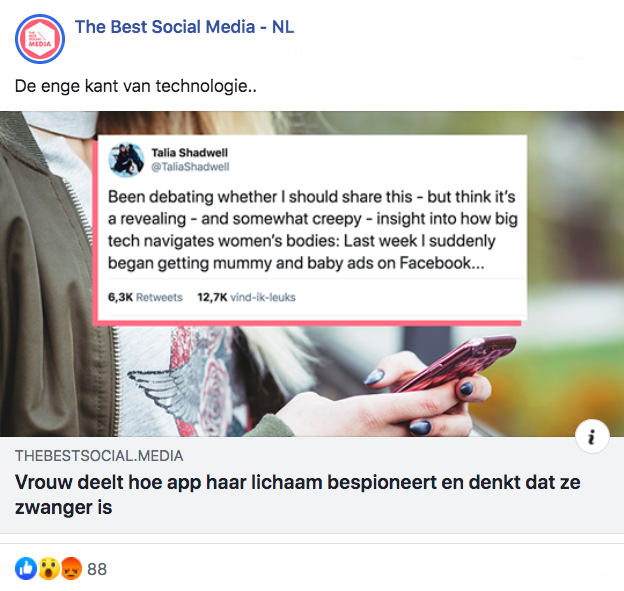
Task: Click the 6,3K Retweets count
Action: click(146, 297)
